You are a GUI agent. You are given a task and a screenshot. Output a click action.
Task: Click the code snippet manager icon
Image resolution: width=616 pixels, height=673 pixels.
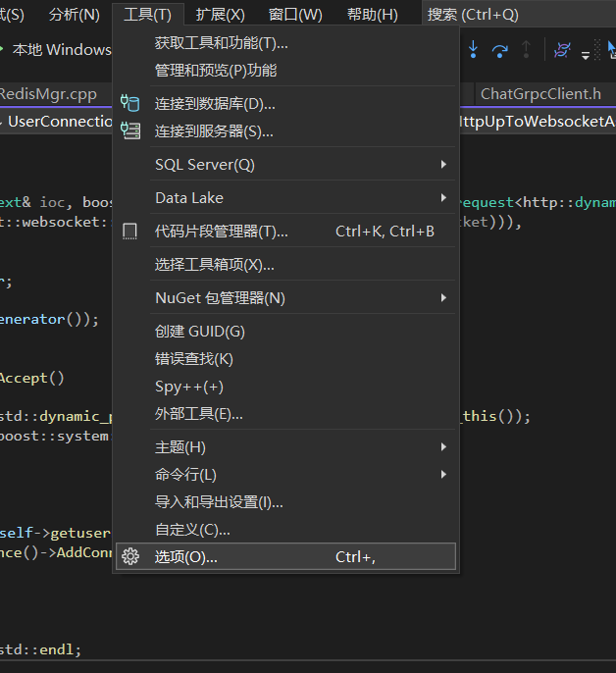click(129, 232)
